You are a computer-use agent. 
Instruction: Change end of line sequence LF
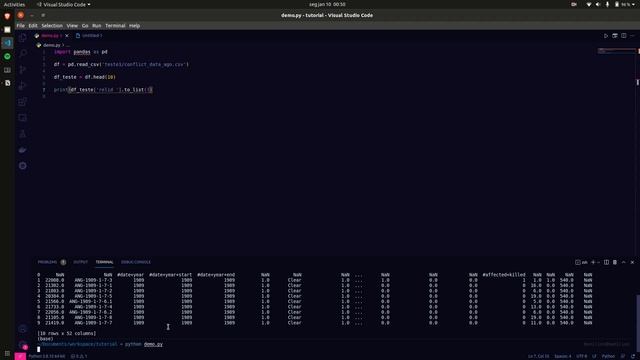[x=594, y=356]
